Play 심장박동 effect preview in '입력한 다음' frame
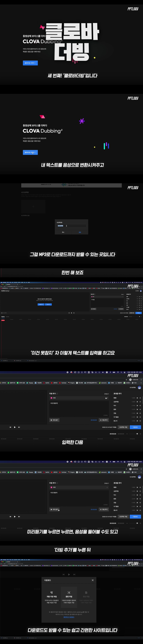 (137, 402)
